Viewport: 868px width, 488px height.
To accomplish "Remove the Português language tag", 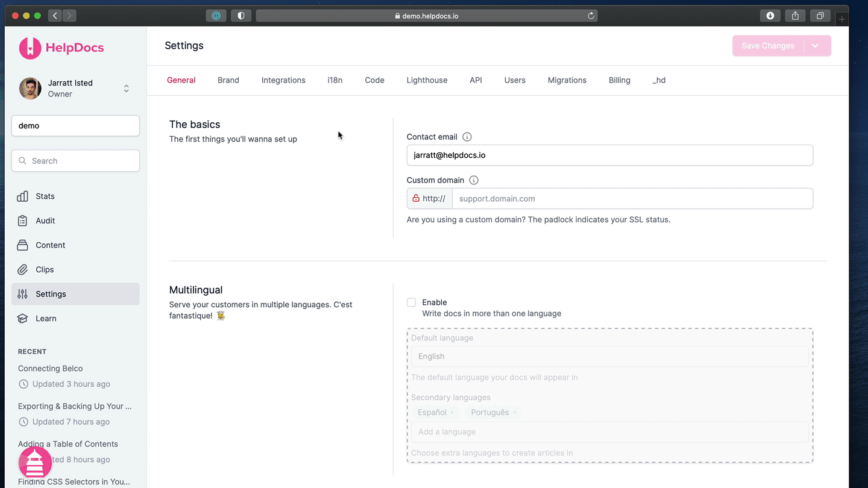I will (x=515, y=413).
